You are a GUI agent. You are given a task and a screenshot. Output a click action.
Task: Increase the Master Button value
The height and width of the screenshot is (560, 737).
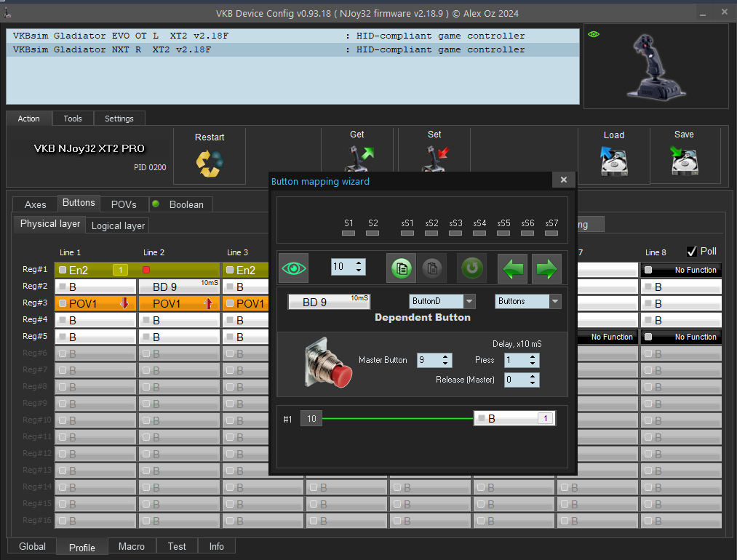[445, 357]
